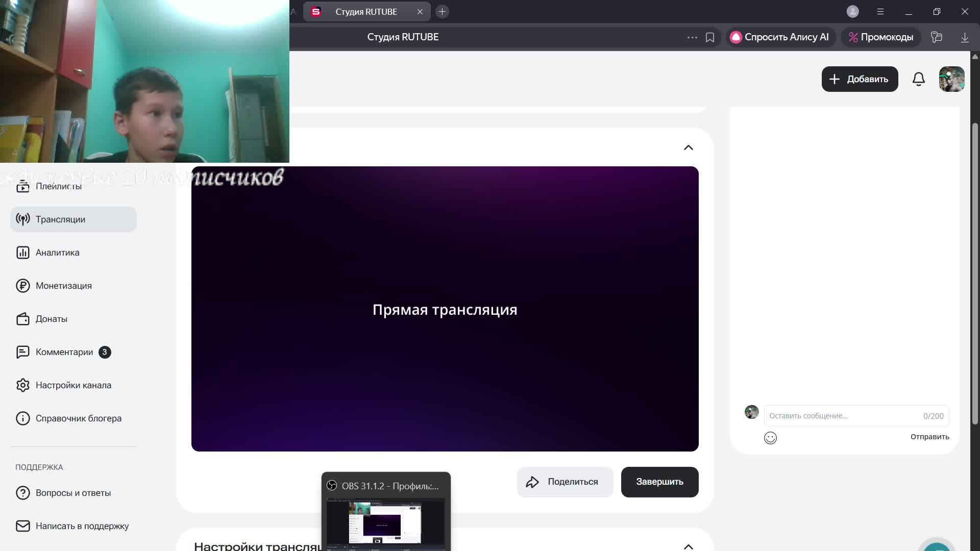Open the emoji picker smiley icon
Screen dimensions: 980x551
pos(770,438)
